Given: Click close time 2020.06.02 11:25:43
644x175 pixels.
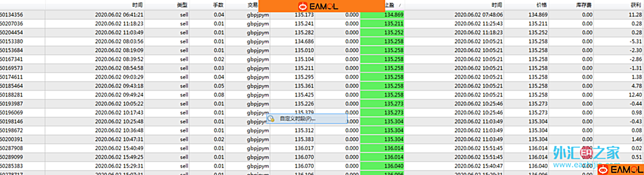Looking at the screenshot, I should (479, 23).
